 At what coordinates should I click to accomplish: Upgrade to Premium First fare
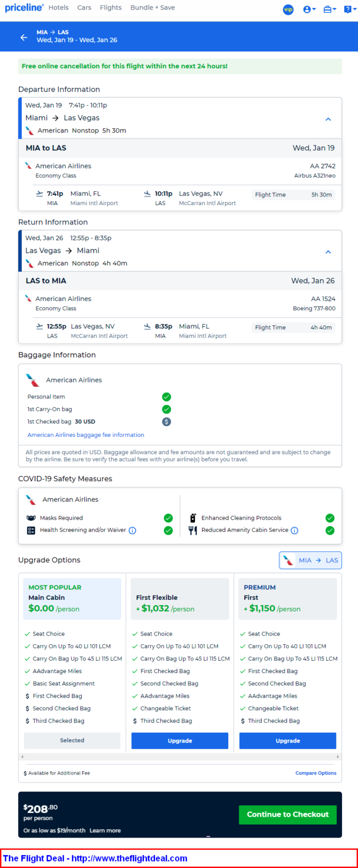click(x=287, y=741)
